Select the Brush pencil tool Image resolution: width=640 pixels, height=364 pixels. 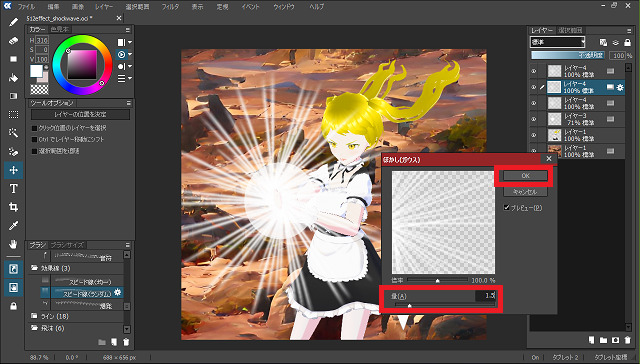click(13, 22)
